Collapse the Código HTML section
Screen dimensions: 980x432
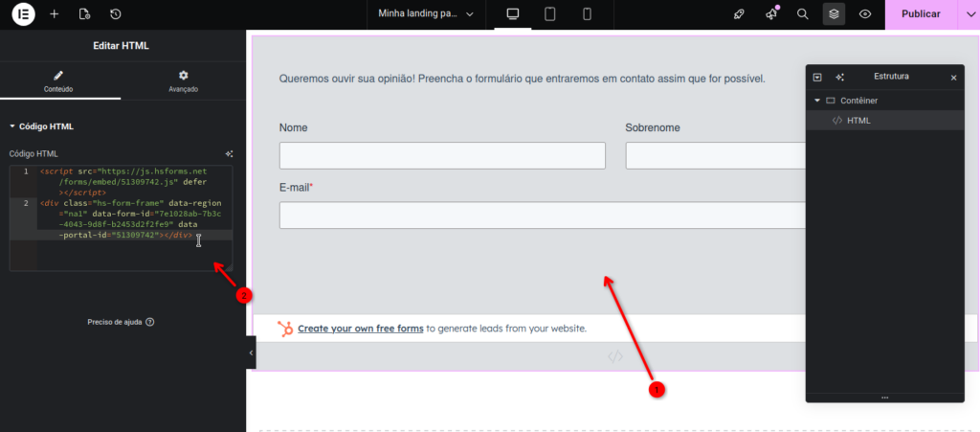[x=12, y=126]
